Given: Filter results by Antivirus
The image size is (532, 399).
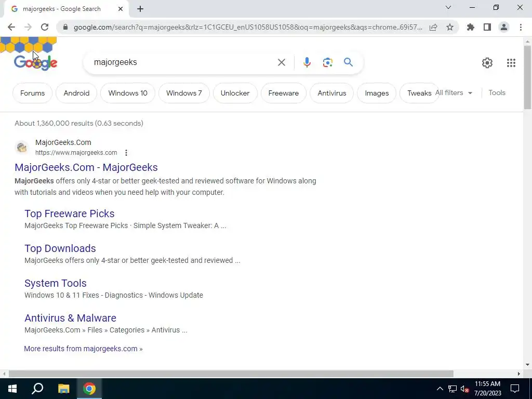Looking at the screenshot, I should click(332, 93).
